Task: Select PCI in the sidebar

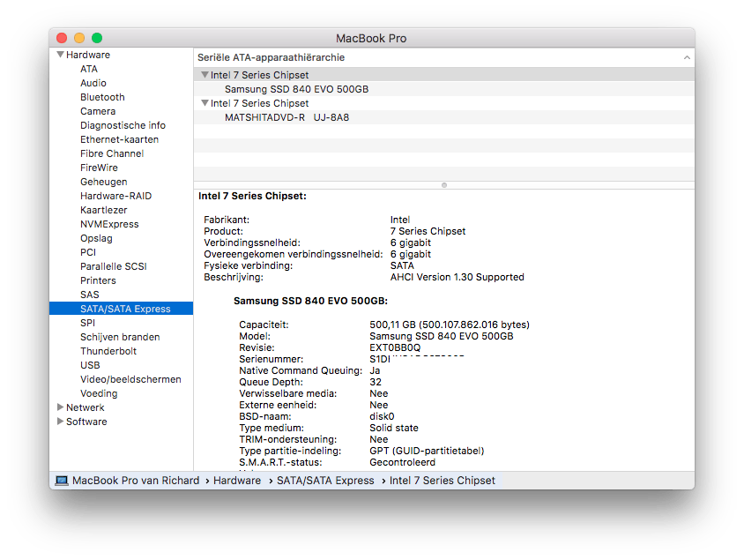Action: click(88, 252)
